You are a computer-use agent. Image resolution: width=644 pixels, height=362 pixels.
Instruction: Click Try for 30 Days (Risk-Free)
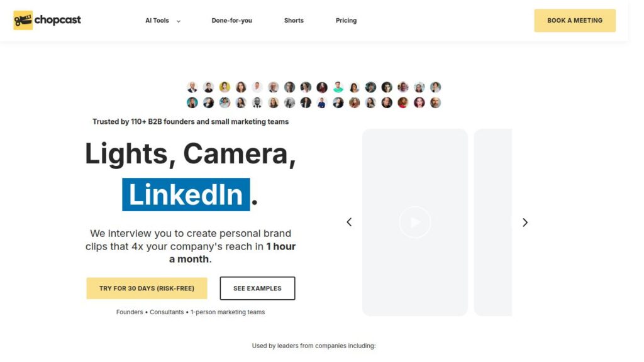(147, 288)
